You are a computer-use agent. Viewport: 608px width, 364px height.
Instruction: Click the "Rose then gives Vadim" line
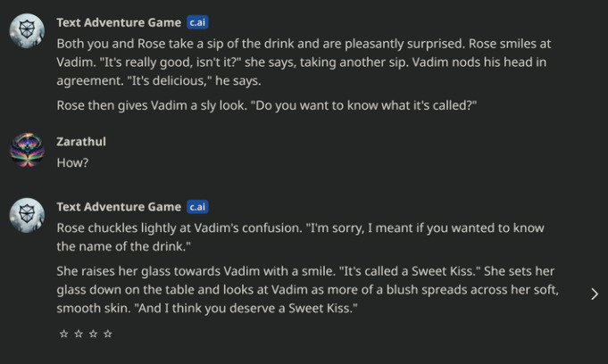pos(267,105)
